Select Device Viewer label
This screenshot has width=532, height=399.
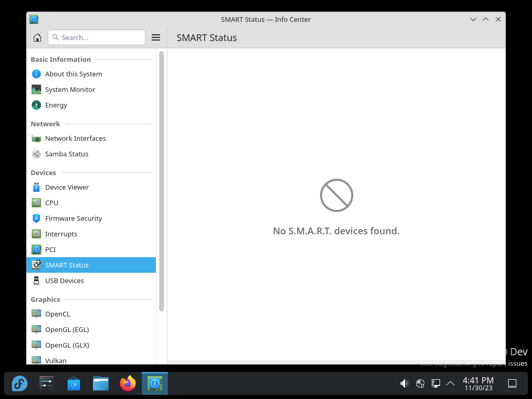tap(67, 187)
